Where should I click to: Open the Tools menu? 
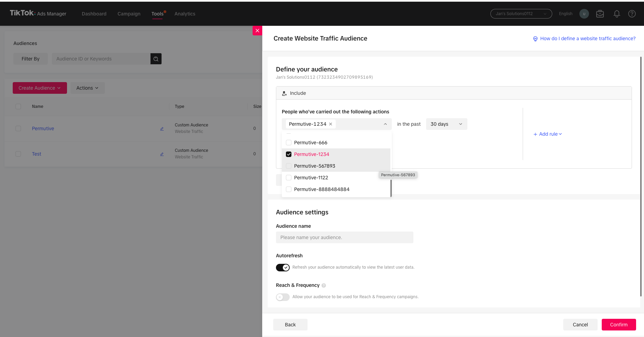pyautogui.click(x=157, y=14)
